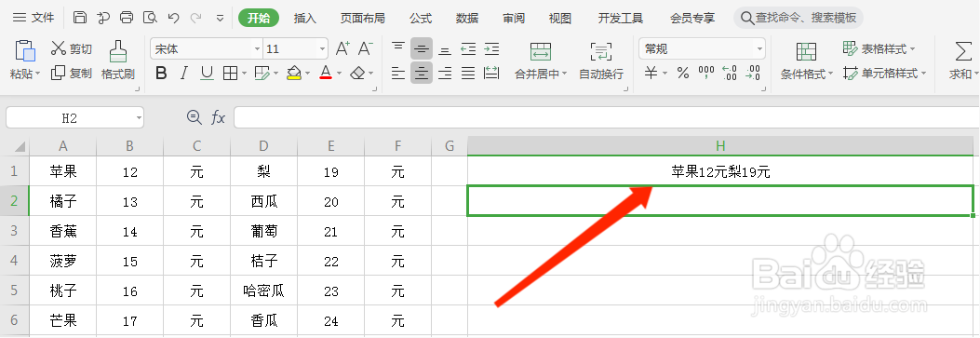Switch to the Formulas (公式) tab
Image resolution: width=980 pixels, height=338 pixels.
[421, 18]
